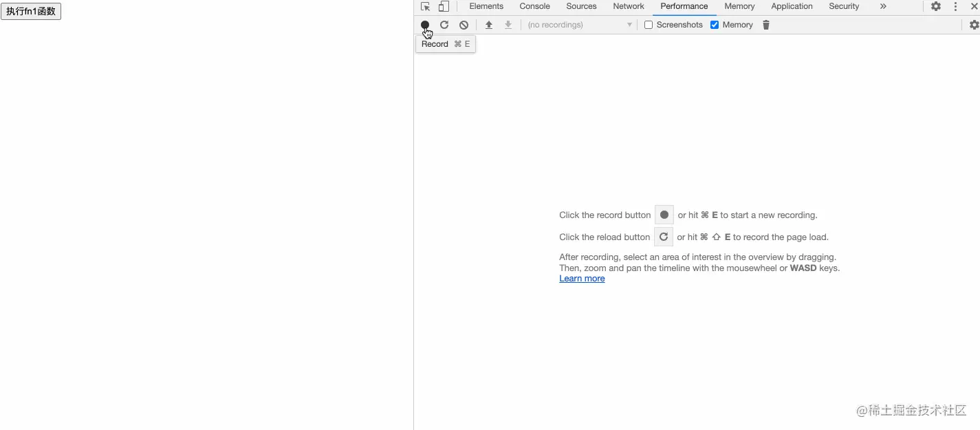The height and width of the screenshot is (430, 980).
Task: Switch to the Memory tab
Action: click(x=739, y=6)
